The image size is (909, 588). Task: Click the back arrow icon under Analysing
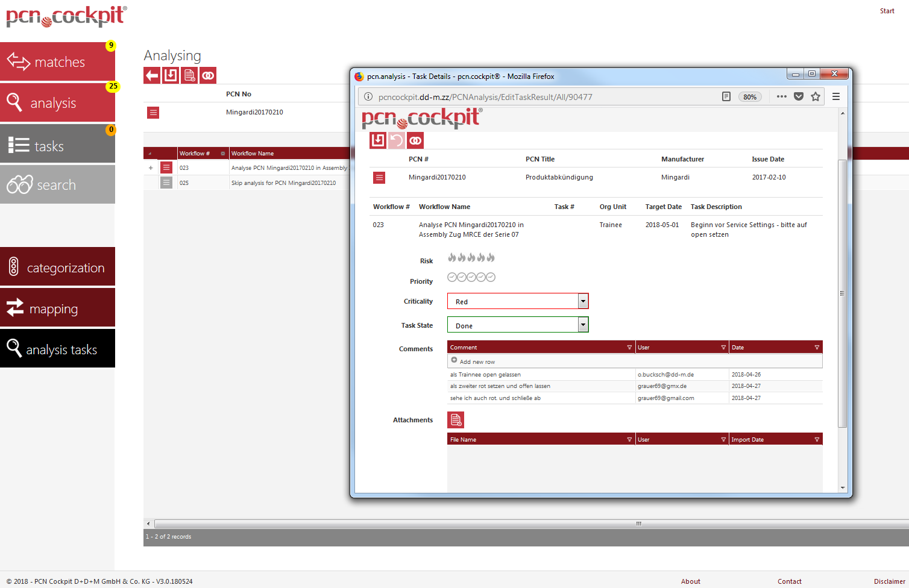[x=152, y=75]
